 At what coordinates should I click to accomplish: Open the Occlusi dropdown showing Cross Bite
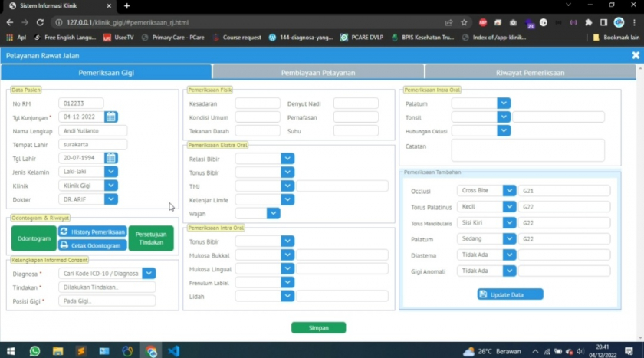point(509,191)
